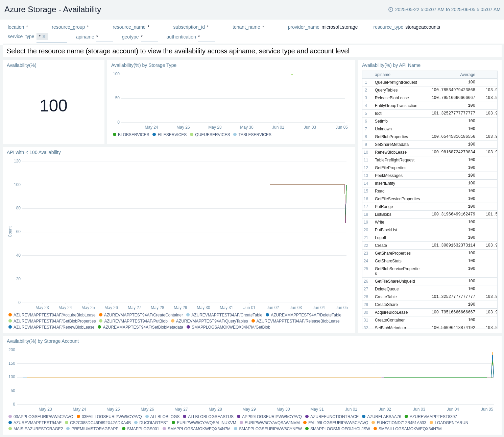Toggle FILESERVICES legend series
Screen dimensions: 504x437
pyautogui.click(x=170, y=135)
